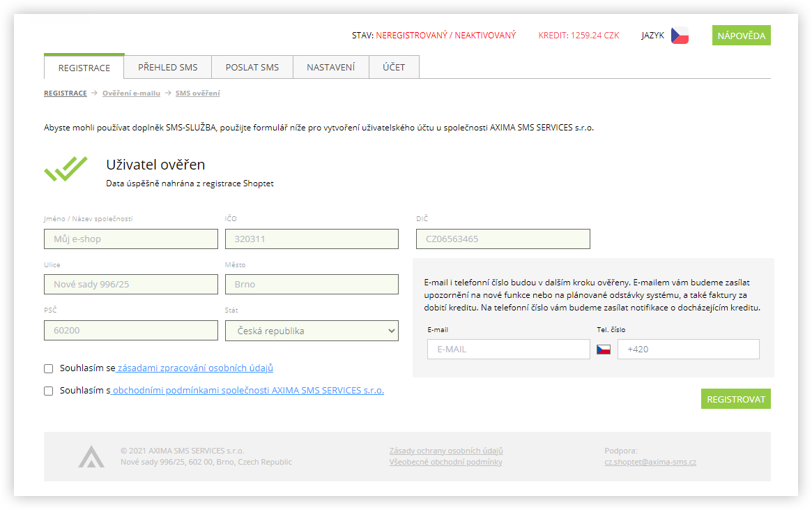Image resolution: width=812 pixels, height=510 pixels.
Task: Click the green double checkmark icon
Action: click(x=66, y=169)
